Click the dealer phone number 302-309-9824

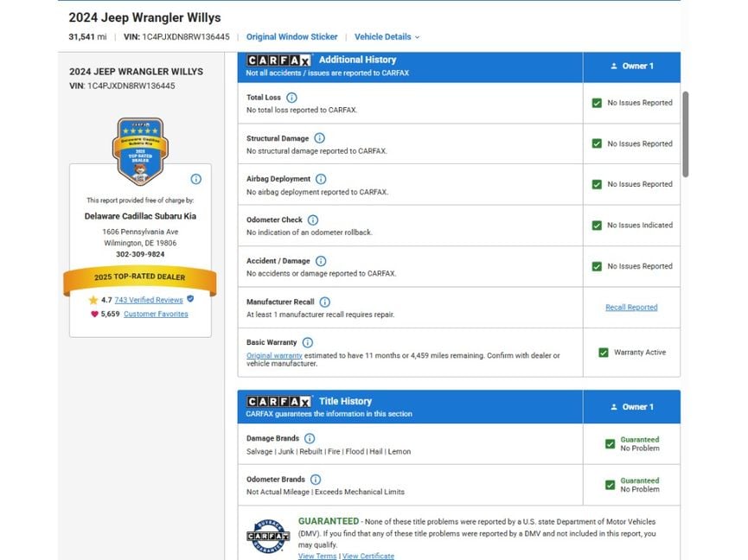140,254
